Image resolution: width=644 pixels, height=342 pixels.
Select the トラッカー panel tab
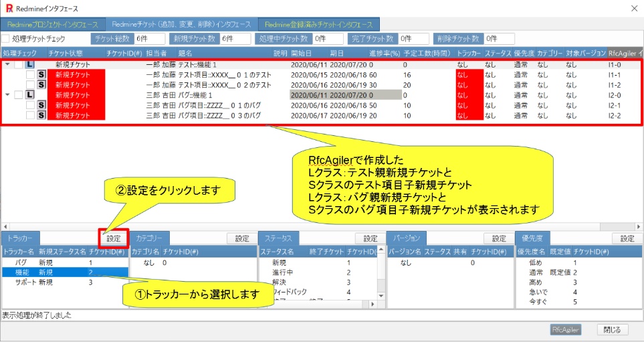(x=21, y=238)
